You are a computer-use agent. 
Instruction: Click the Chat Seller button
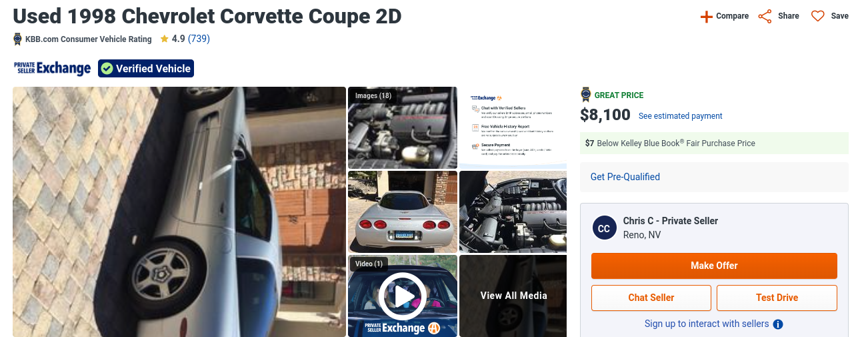pyautogui.click(x=651, y=298)
